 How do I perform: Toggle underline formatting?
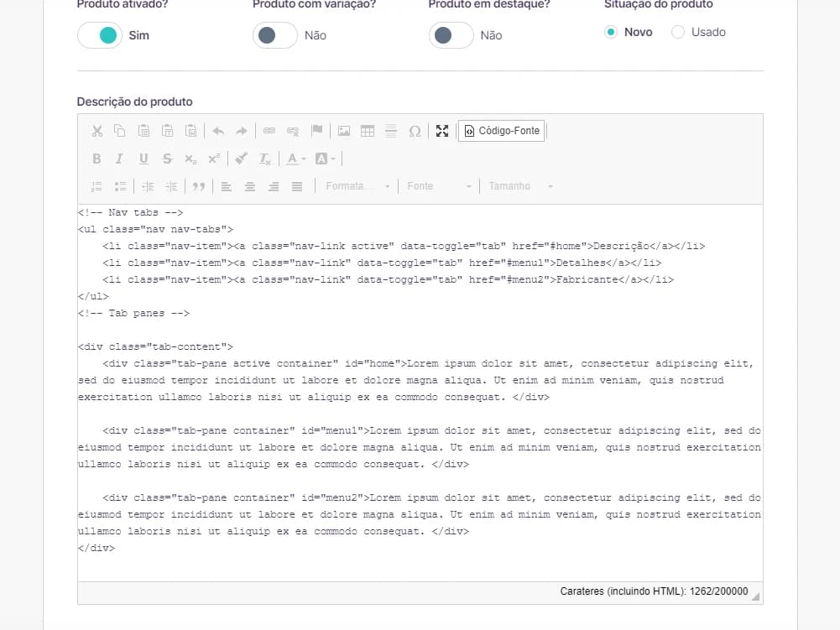(x=143, y=159)
